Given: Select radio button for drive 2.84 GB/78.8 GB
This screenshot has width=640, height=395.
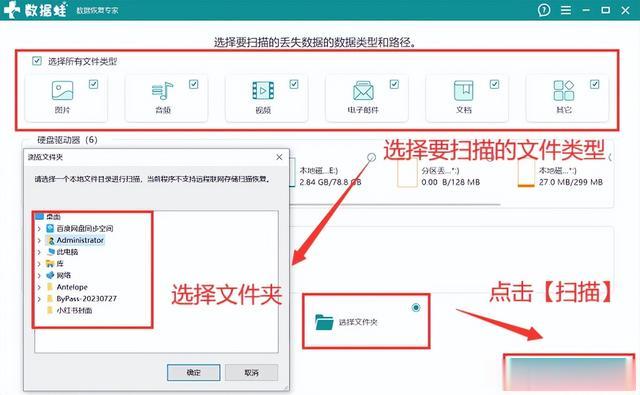Looking at the screenshot, I should tap(371, 157).
